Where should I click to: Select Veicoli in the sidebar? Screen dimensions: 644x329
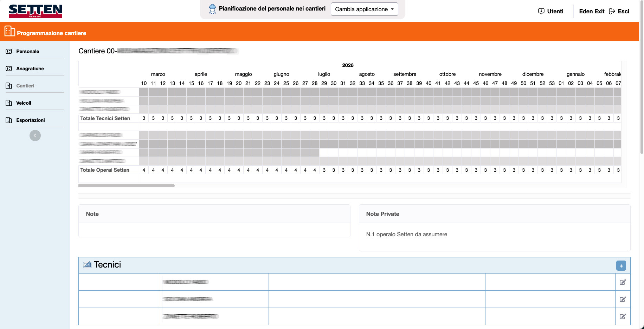click(x=24, y=103)
